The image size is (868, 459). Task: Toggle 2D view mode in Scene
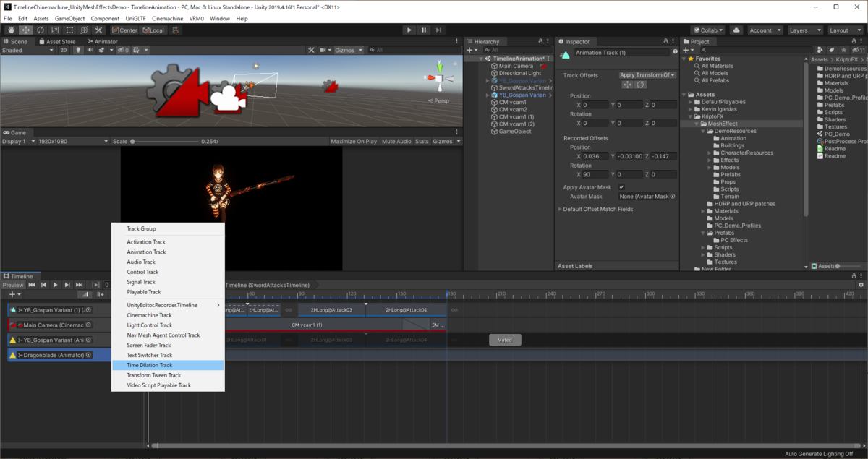64,50
